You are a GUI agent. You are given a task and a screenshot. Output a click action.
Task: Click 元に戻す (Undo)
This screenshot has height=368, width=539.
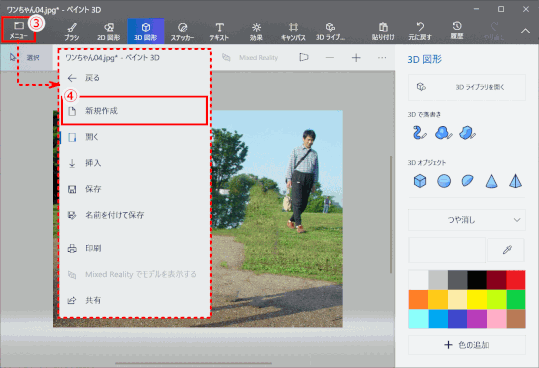[x=420, y=31]
